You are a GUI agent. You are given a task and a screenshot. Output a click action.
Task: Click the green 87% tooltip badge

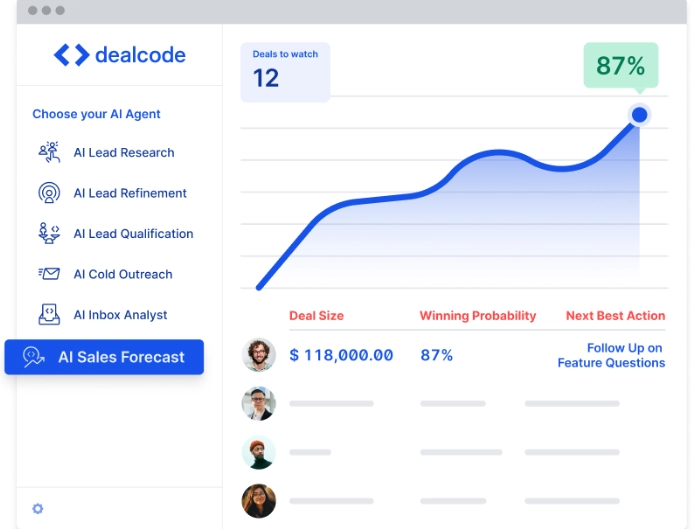(621, 66)
